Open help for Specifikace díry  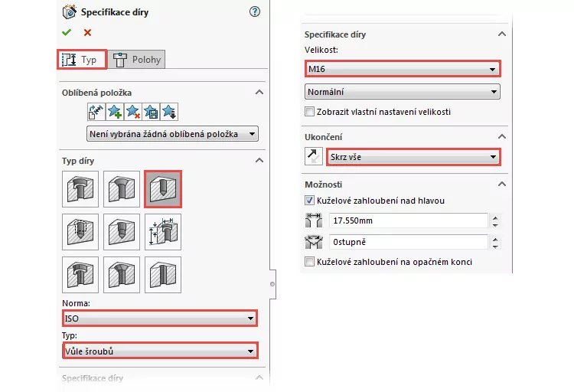255,11
